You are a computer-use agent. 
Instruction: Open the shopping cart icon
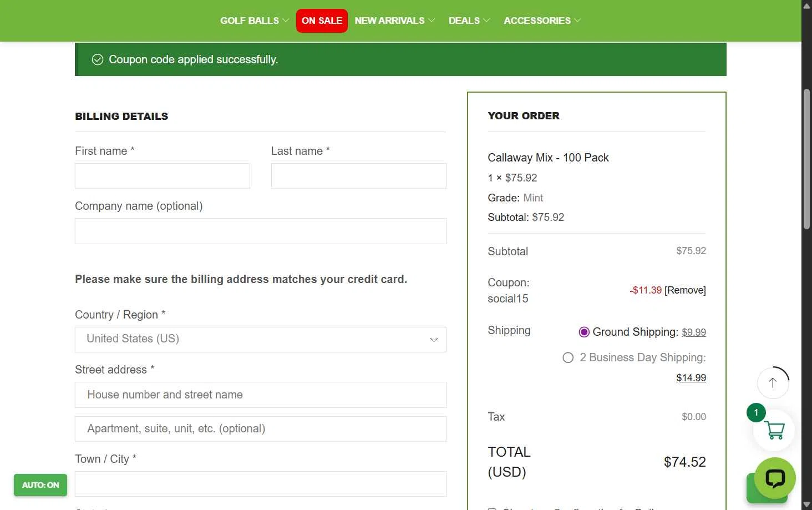click(x=774, y=430)
